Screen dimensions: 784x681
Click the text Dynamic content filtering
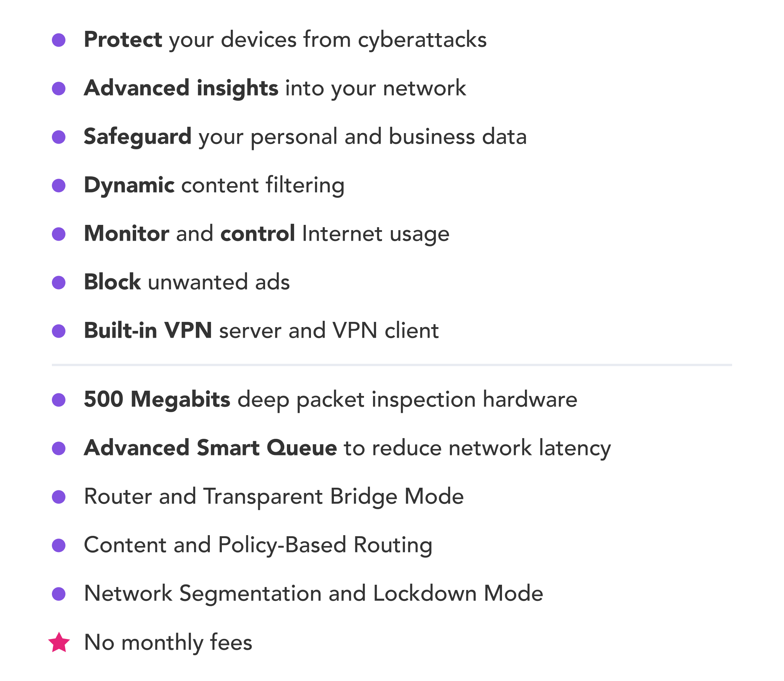[214, 185]
